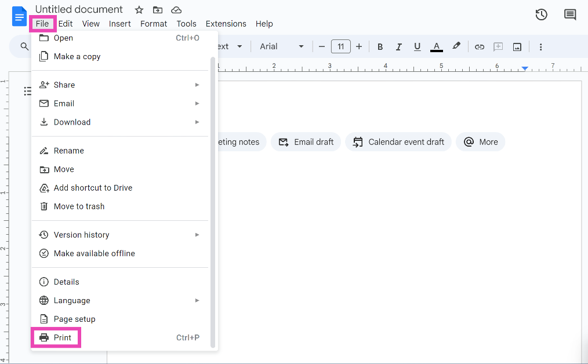This screenshot has height=364, width=588.
Task: Select Print from the File menu
Action: (63, 337)
